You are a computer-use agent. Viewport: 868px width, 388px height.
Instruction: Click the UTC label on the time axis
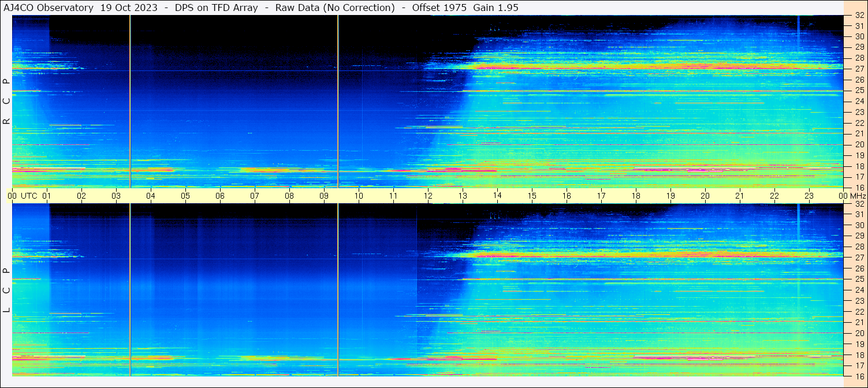pyautogui.click(x=29, y=196)
